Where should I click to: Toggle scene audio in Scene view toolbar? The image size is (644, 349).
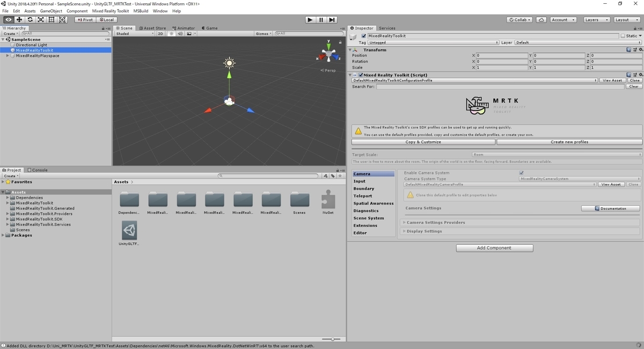179,33
